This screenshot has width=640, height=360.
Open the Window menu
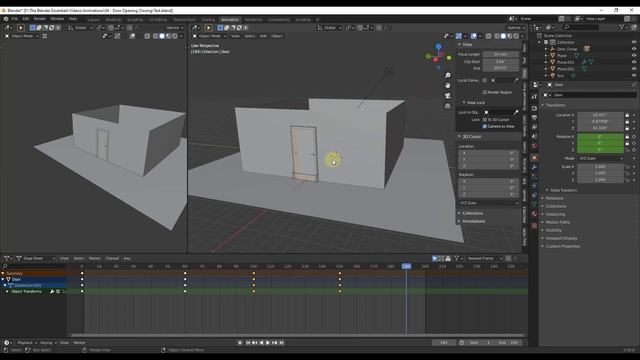[57, 19]
